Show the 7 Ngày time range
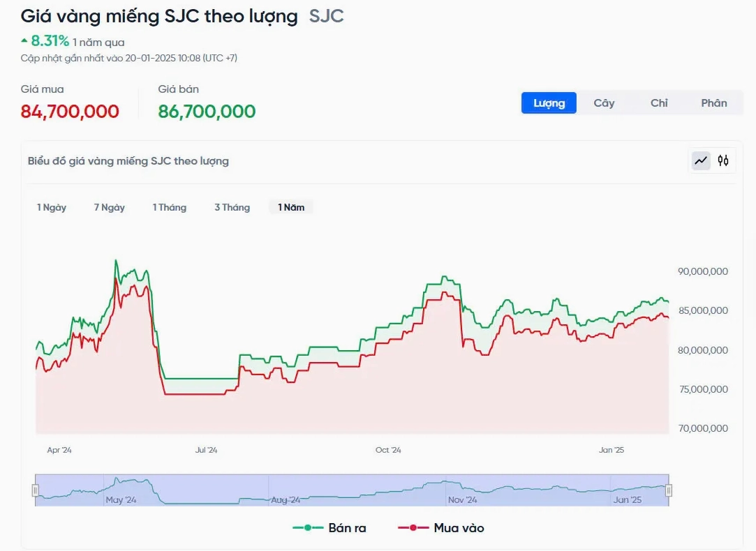The height and width of the screenshot is (551, 756). [x=110, y=207]
